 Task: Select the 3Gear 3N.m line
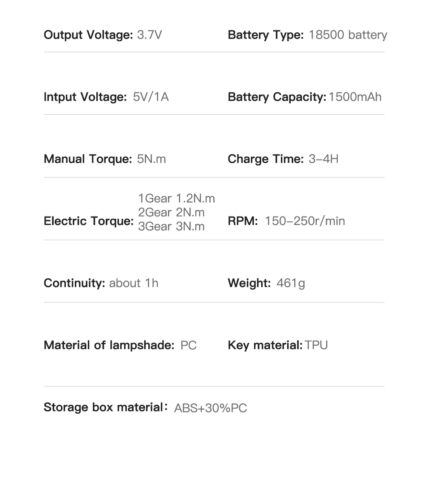click(x=171, y=226)
